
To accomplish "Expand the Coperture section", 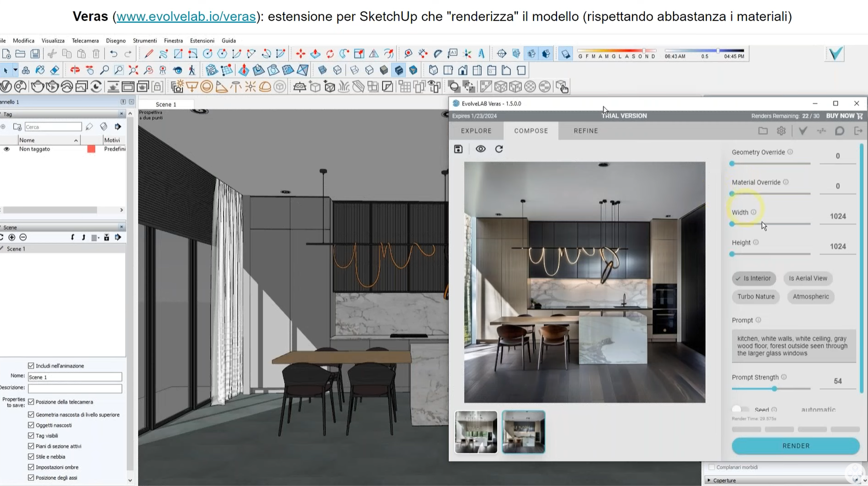I will click(709, 480).
